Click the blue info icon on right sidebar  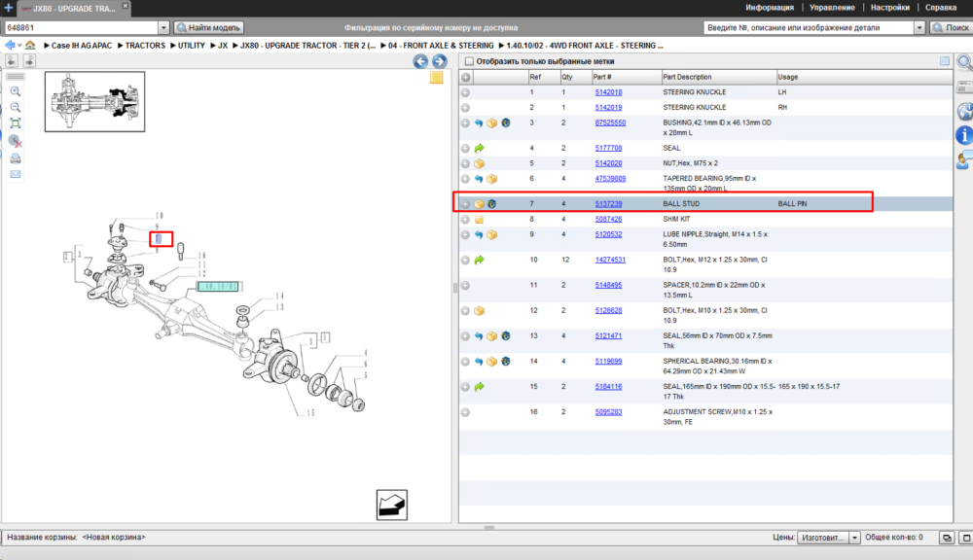click(x=964, y=134)
